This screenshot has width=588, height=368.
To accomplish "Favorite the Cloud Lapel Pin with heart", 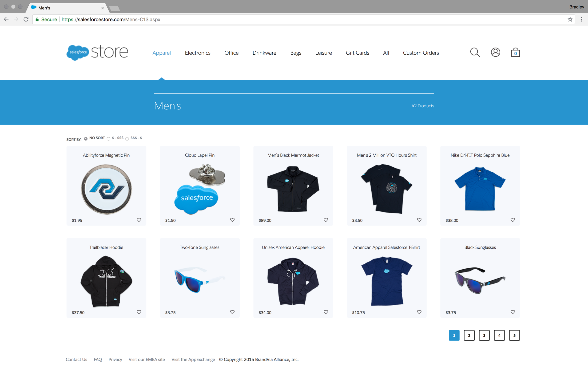I will pyautogui.click(x=232, y=220).
